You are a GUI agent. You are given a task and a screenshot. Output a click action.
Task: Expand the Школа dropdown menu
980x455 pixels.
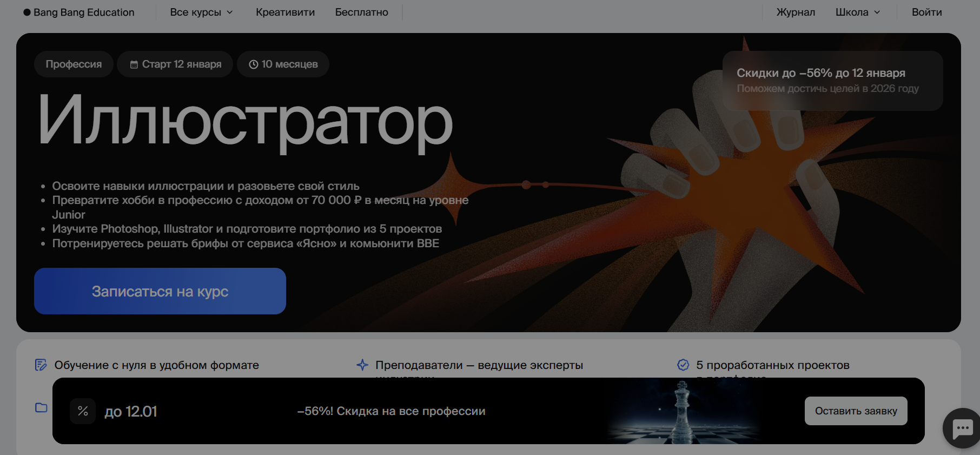[x=857, y=12]
